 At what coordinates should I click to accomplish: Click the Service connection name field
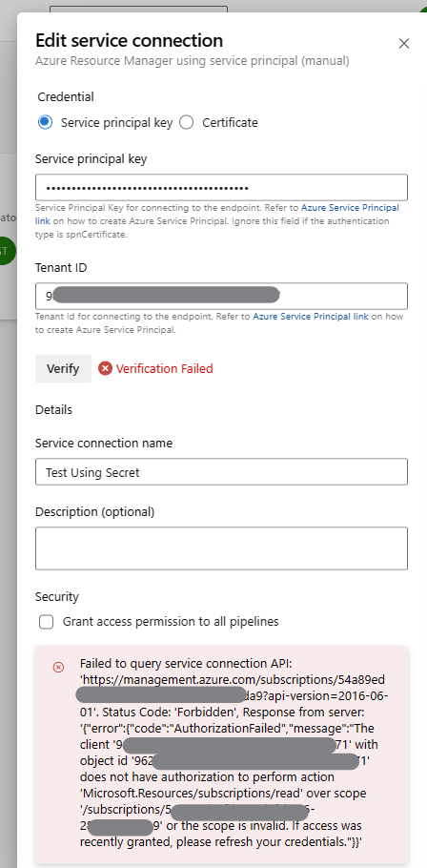tap(221, 471)
